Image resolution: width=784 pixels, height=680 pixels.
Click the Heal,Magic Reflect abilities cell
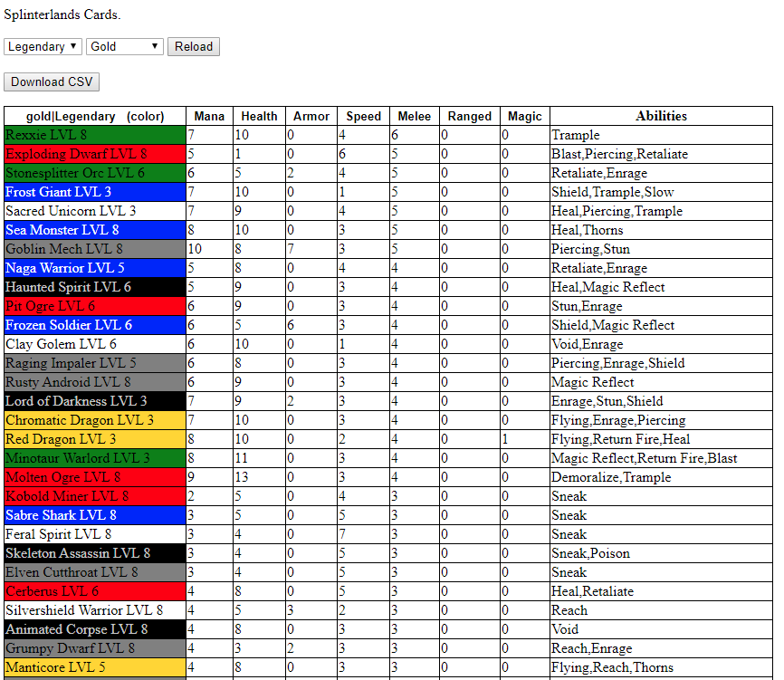[661, 287]
